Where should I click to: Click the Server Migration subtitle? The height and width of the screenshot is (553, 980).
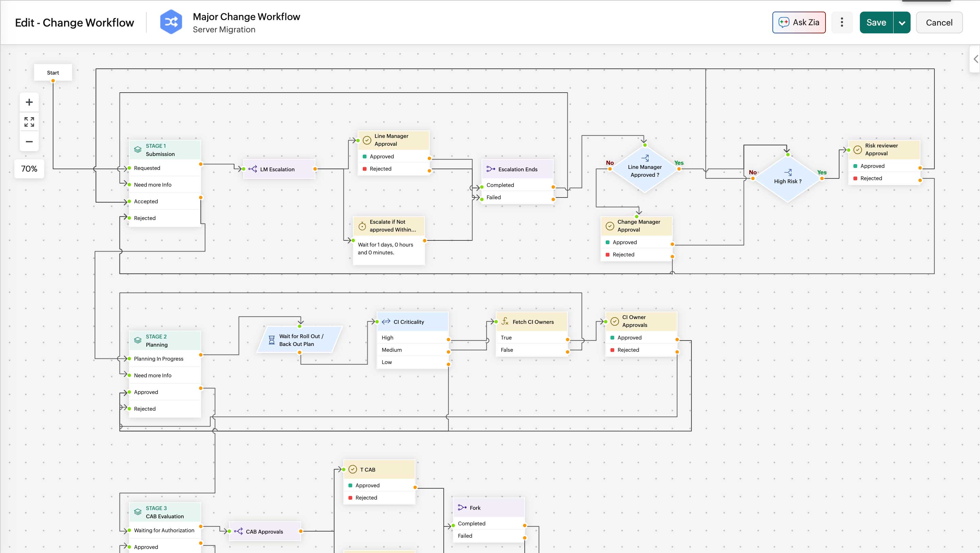click(x=224, y=29)
